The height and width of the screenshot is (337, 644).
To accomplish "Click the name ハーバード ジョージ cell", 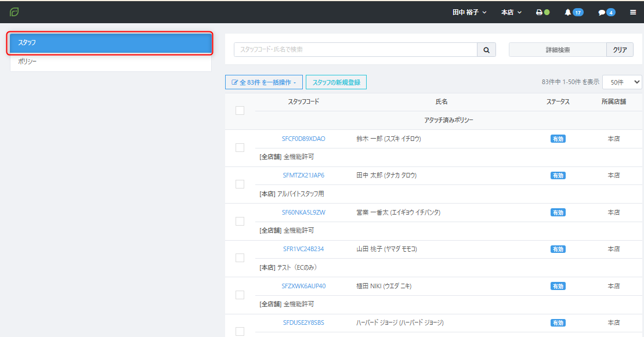I will pos(400,322).
